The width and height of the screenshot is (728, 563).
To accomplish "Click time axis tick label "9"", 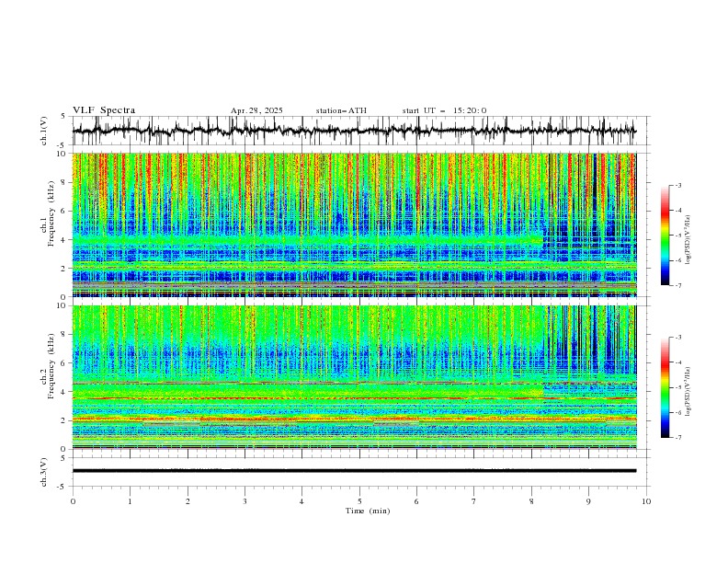I will [x=588, y=501].
